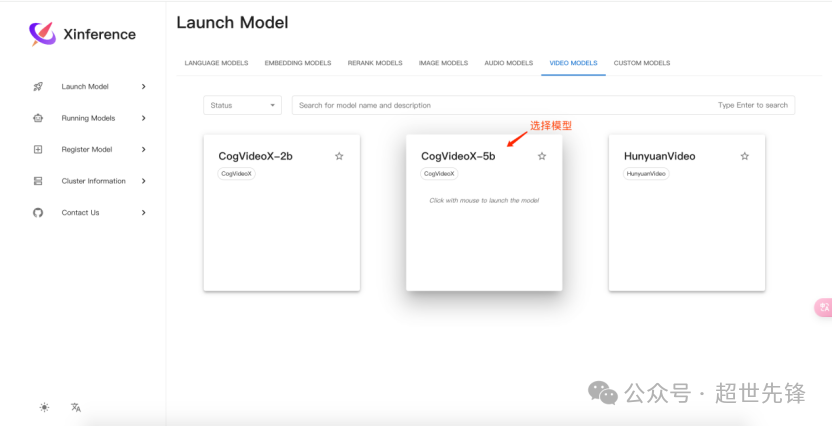Star the HunyuanVideo model as favorite
Image resolution: width=832 pixels, height=426 pixels.
point(744,156)
